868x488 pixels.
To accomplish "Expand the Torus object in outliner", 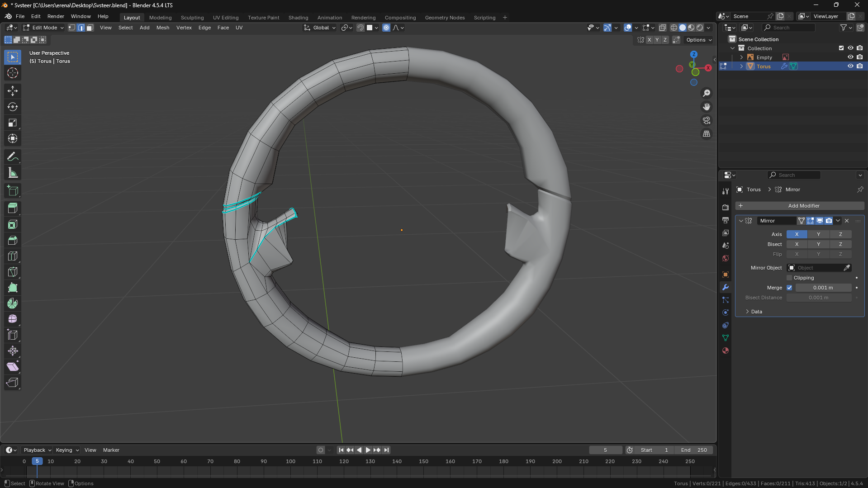I will [x=741, y=66].
